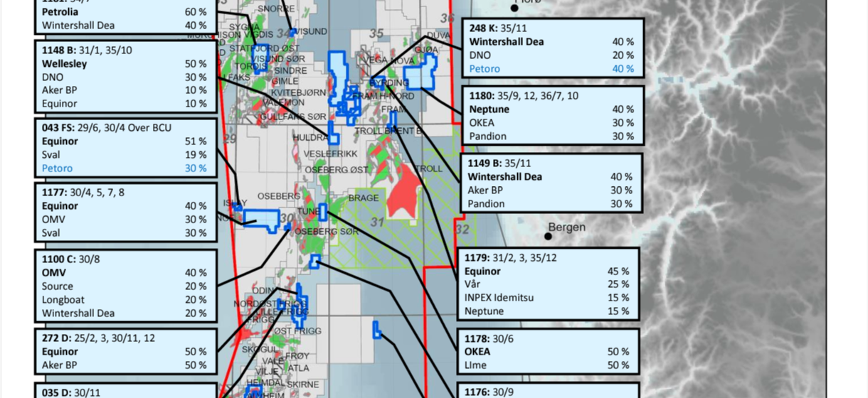This screenshot has width=868, height=398.
Task: Select Aker BP in the 1149 B box
Action: click(x=485, y=190)
